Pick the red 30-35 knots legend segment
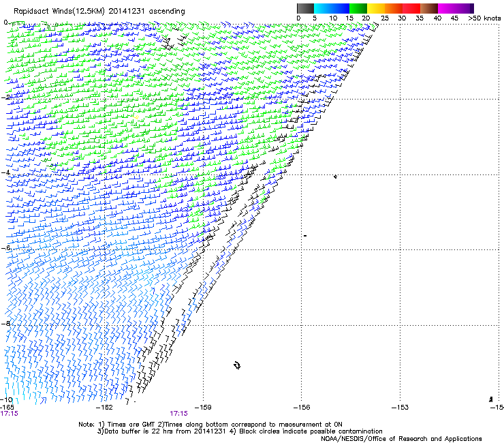The image size is (504, 443). click(411, 8)
